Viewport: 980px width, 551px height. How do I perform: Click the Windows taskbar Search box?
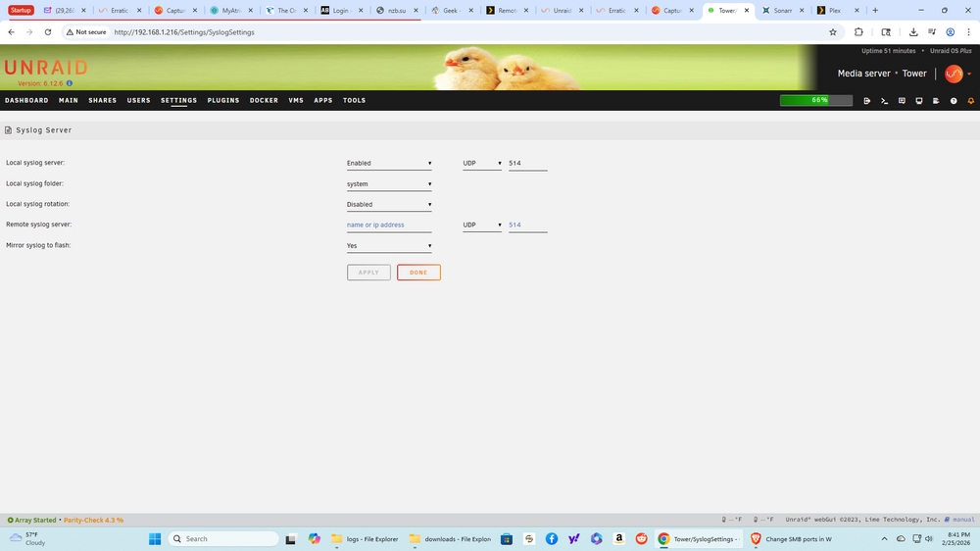pyautogui.click(x=223, y=538)
